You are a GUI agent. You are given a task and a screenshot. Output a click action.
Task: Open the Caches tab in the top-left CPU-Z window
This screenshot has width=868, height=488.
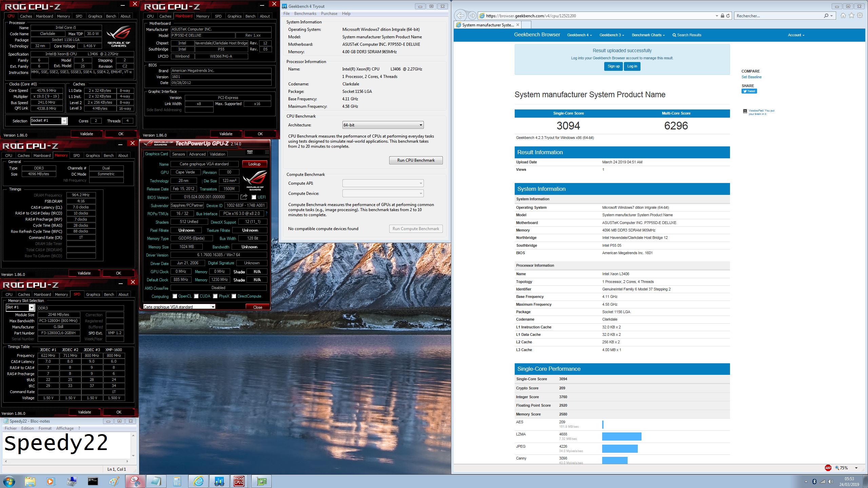coord(26,16)
